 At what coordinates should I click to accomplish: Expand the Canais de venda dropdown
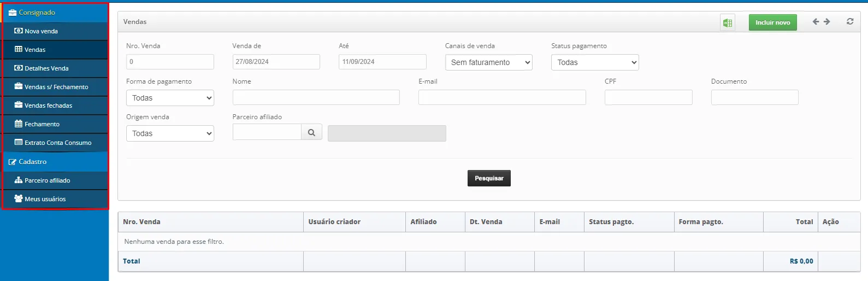(x=488, y=62)
